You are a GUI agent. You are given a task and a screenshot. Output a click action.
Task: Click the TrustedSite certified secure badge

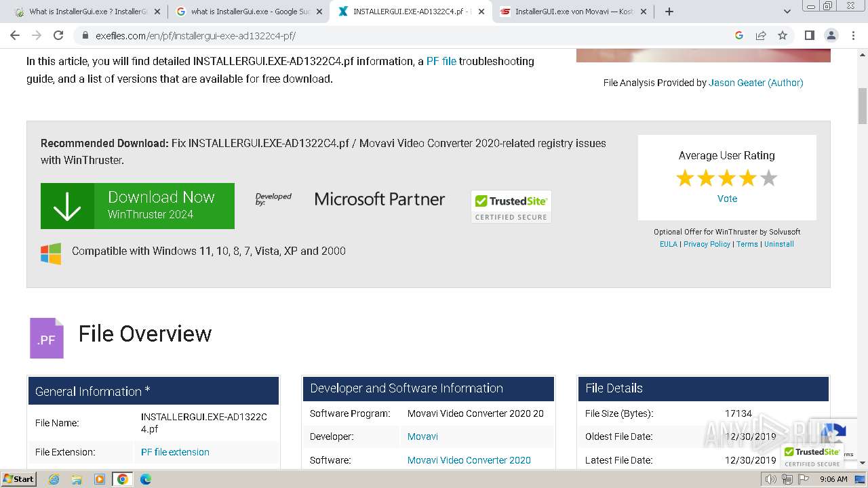[x=511, y=207]
